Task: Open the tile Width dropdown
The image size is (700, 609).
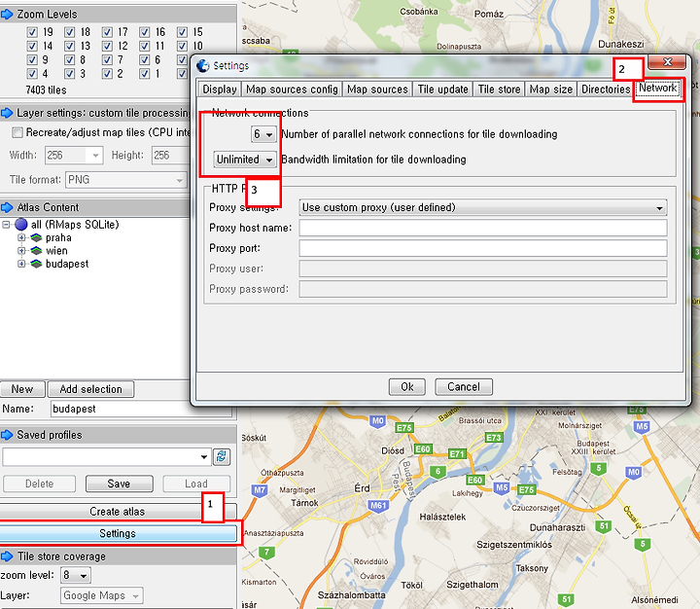Action: tap(74, 156)
